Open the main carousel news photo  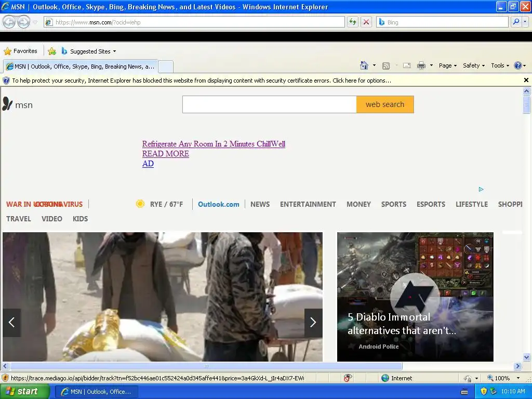[163, 297]
